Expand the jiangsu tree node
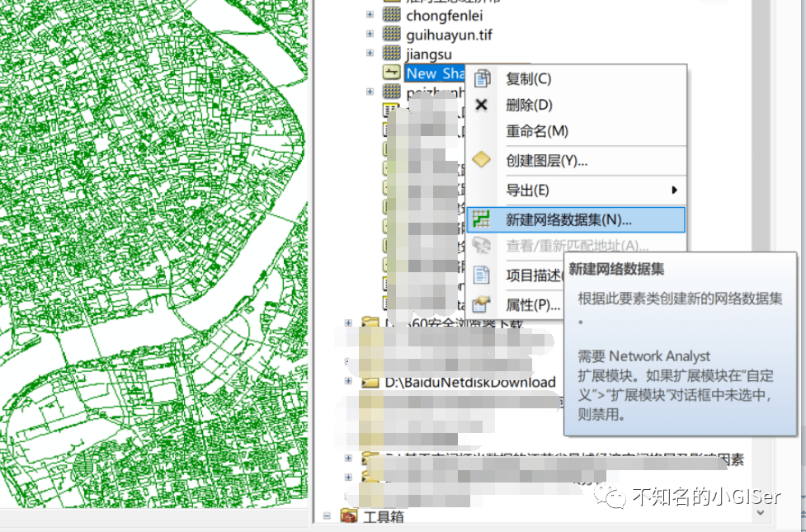Viewport: 806px width, 532px height. pyautogui.click(x=370, y=52)
